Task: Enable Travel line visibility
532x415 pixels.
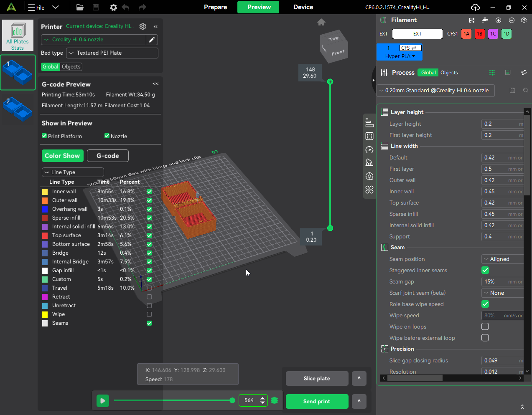Action: (149, 288)
